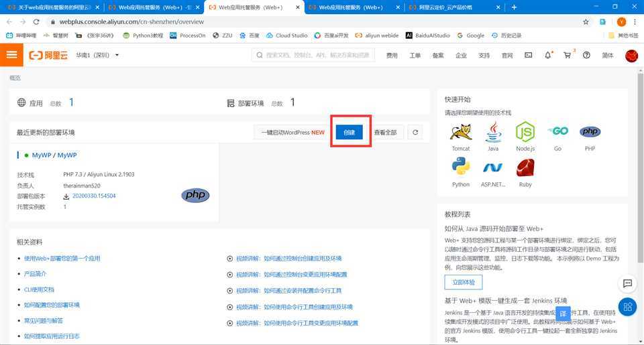Open Cloud Shell terminal icon

coord(529,55)
